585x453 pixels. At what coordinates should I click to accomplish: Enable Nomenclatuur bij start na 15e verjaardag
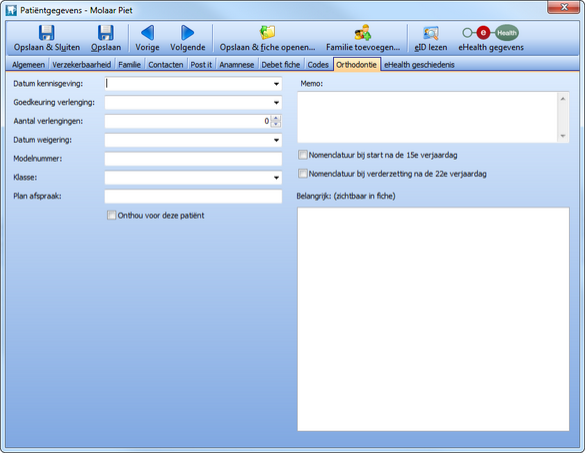click(x=303, y=155)
